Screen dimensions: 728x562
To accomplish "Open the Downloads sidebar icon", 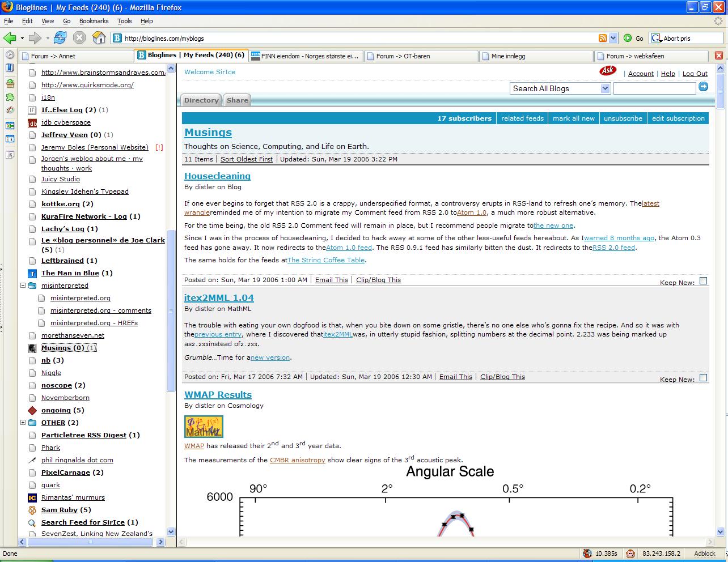I will pos(10,83).
